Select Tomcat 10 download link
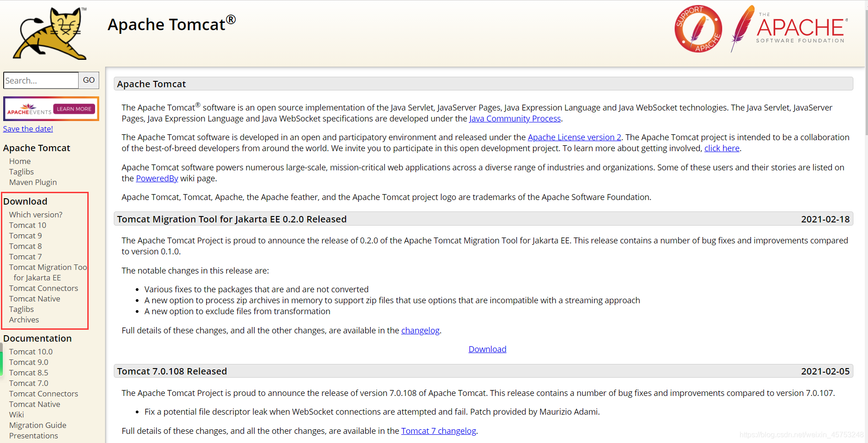The image size is (868, 443). tap(27, 225)
